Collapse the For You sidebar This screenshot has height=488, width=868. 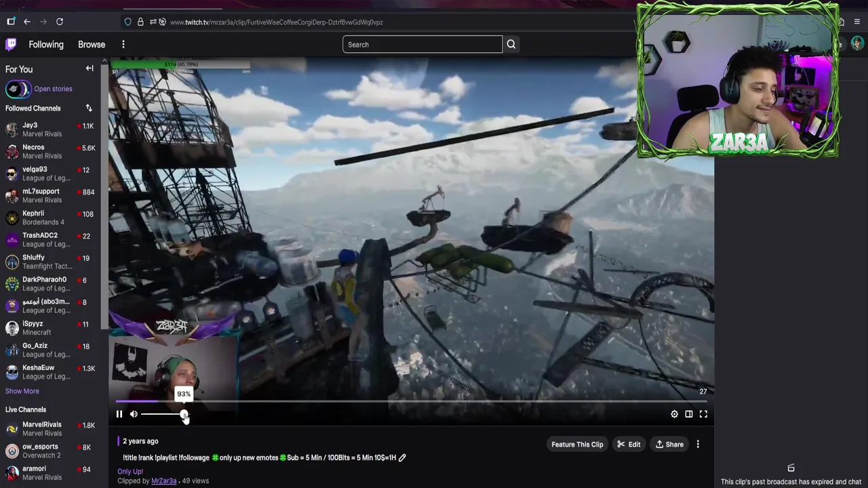click(x=90, y=68)
